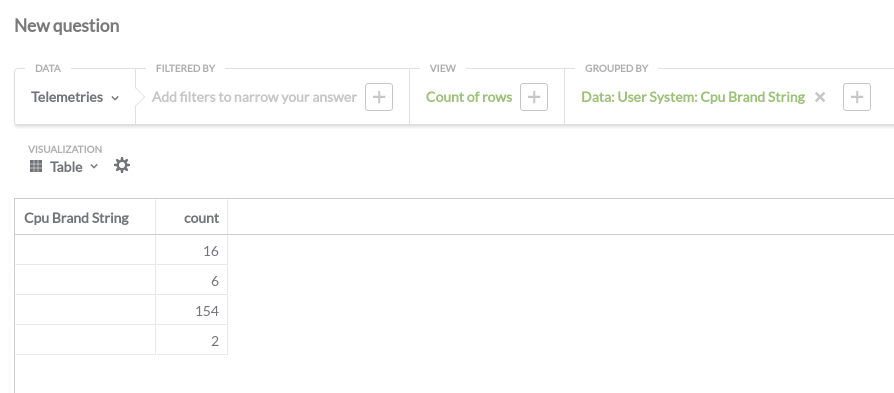Click the New question title
The width and height of the screenshot is (894, 393).
point(67,26)
